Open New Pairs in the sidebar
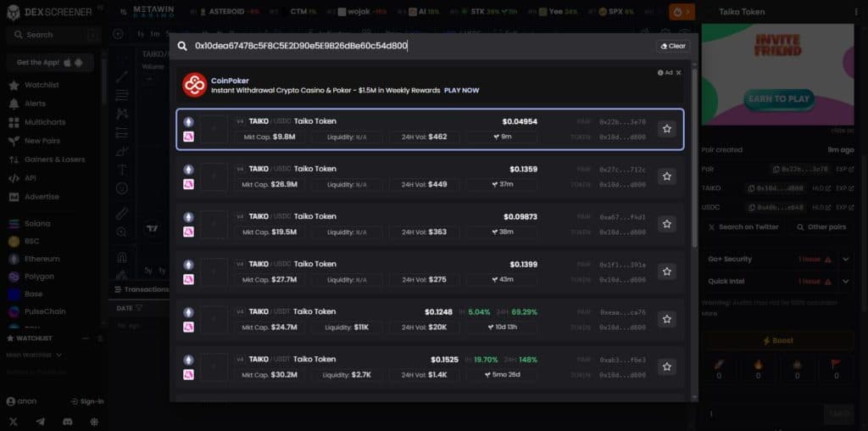 click(x=42, y=141)
